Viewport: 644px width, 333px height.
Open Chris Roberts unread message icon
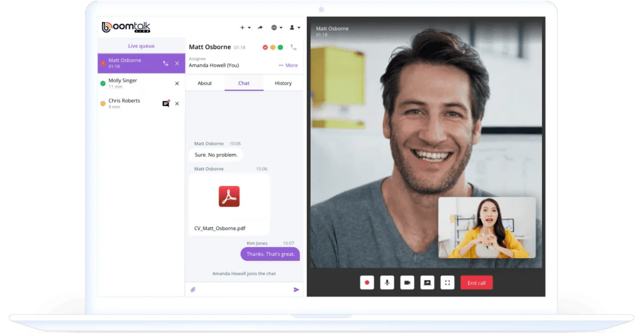pyautogui.click(x=166, y=104)
